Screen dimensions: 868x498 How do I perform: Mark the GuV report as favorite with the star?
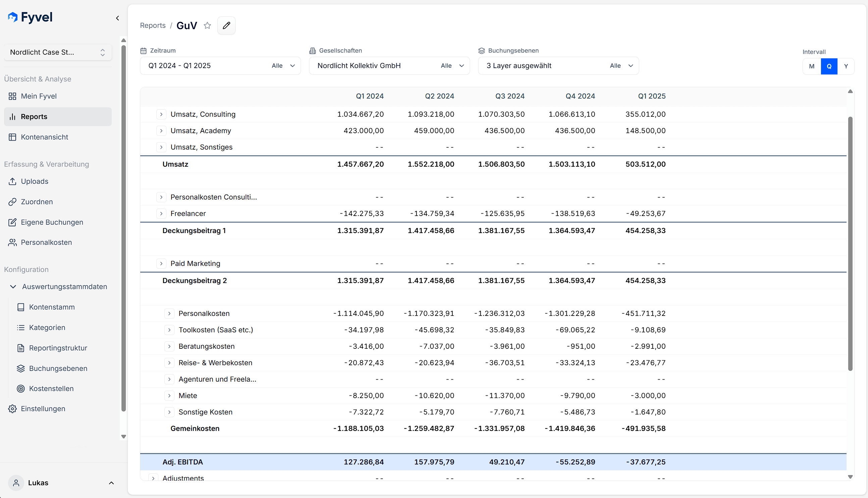(x=207, y=25)
